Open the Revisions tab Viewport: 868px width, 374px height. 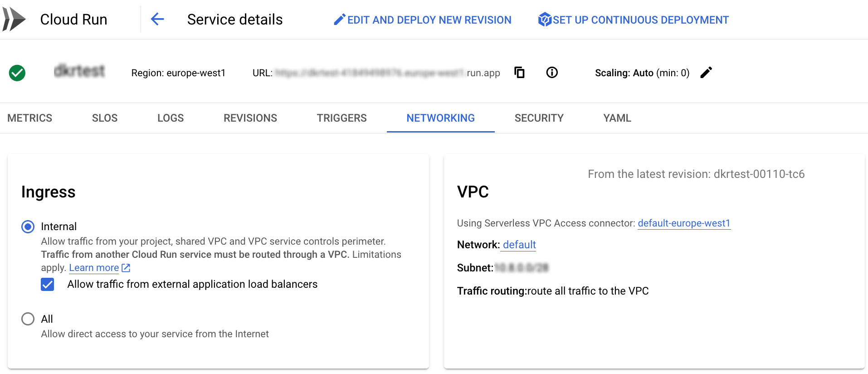250,118
